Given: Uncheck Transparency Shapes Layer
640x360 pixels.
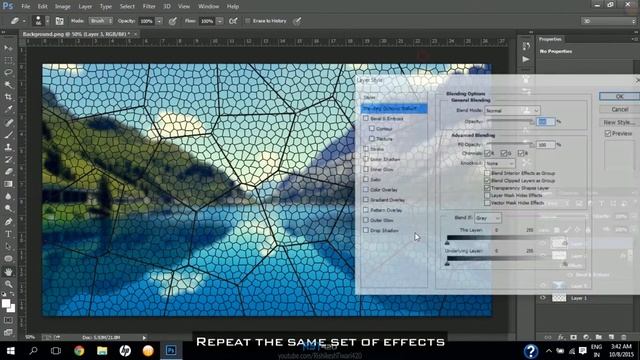Looking at the screenshot, I should pyautogui.click(x=487, y=188).
